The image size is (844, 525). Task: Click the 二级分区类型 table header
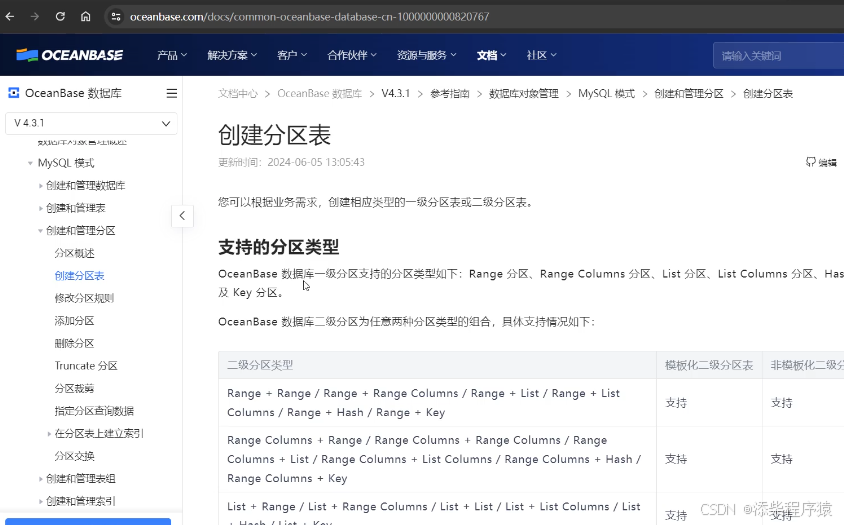(260, 365)
